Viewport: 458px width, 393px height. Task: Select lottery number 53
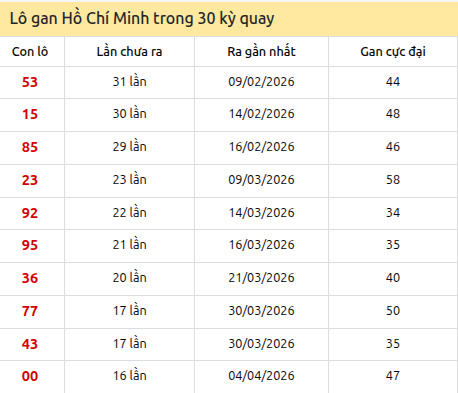tap(30, 82)
